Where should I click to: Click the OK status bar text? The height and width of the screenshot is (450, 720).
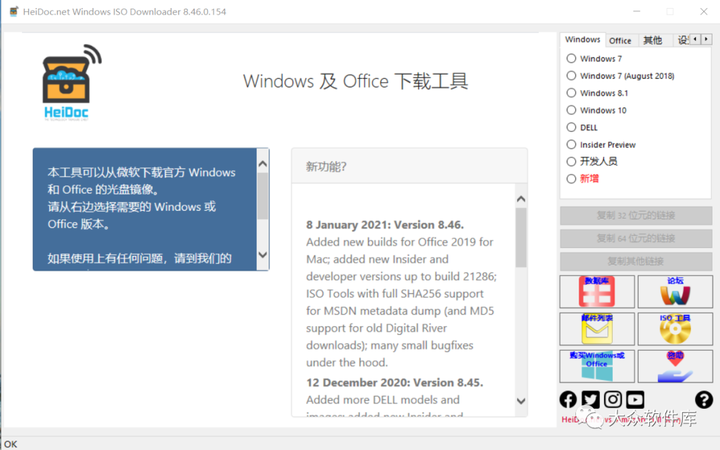pos(11,444)
